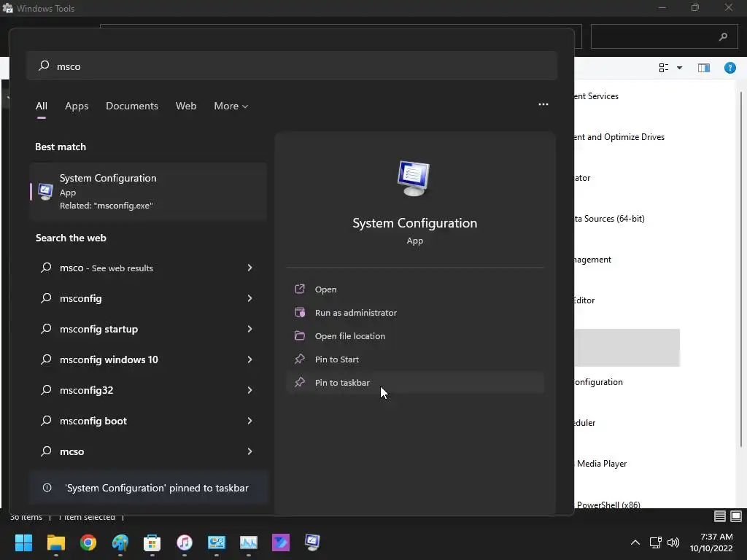747x560 pixels.
Task: Open Windows Tools help button
Action: (x=729, y=68)
